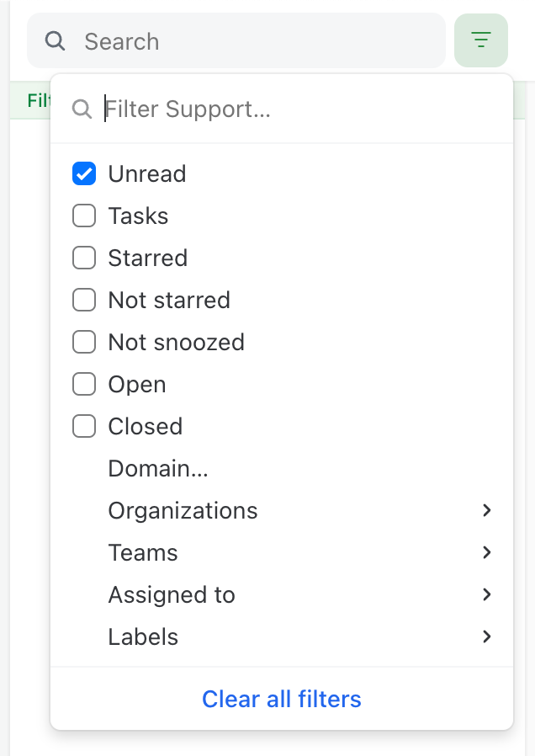Enable the Tasks filter
Image resolution: width=535 pixels, height=756 pixels.
[x=83, y=216]
